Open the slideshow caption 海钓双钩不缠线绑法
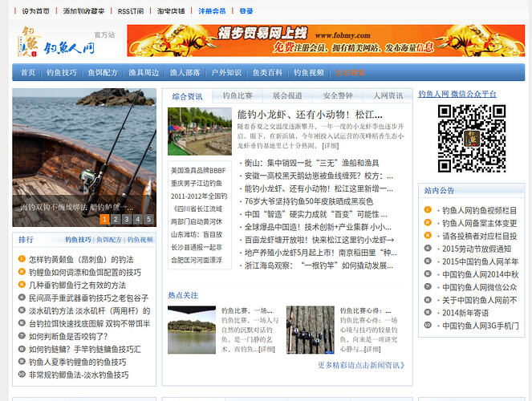The width and height of the screenshot is (532, 401). click(77, 207)
